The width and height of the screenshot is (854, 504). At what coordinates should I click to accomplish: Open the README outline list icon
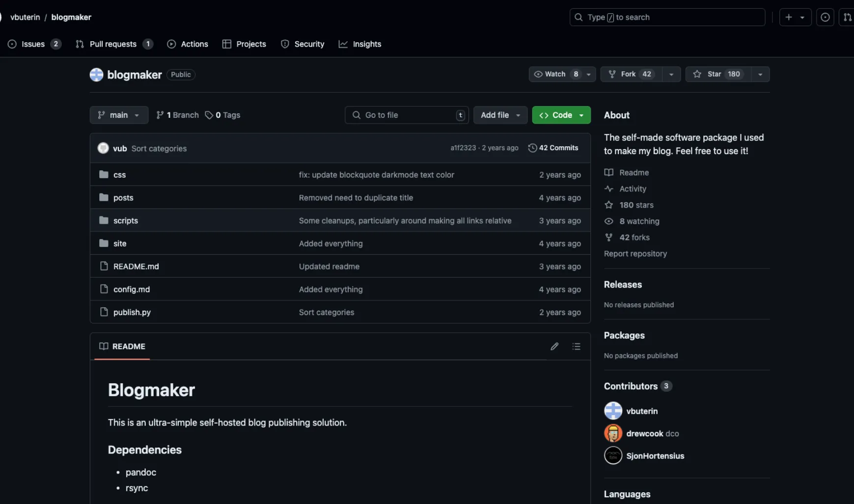(576, 346)
